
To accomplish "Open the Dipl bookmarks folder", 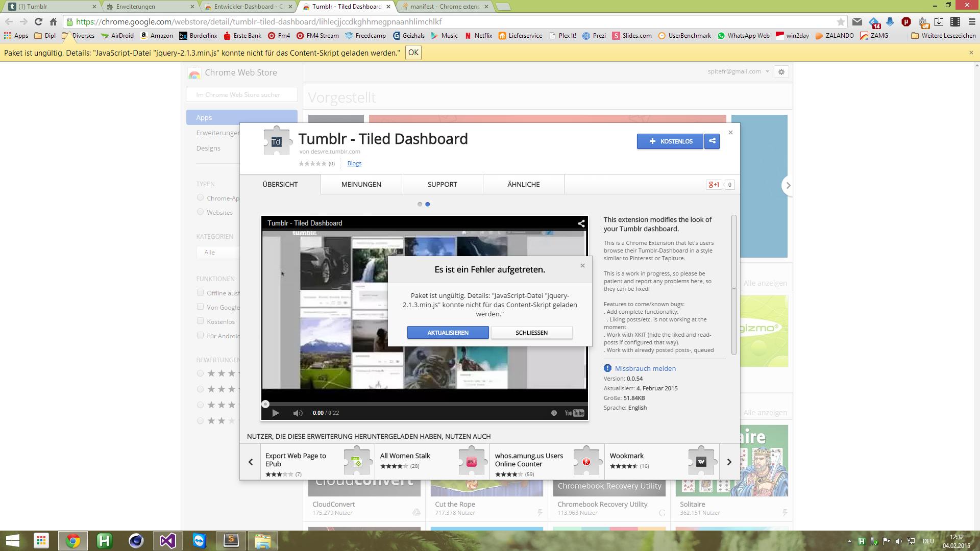I will click(45, 36).
